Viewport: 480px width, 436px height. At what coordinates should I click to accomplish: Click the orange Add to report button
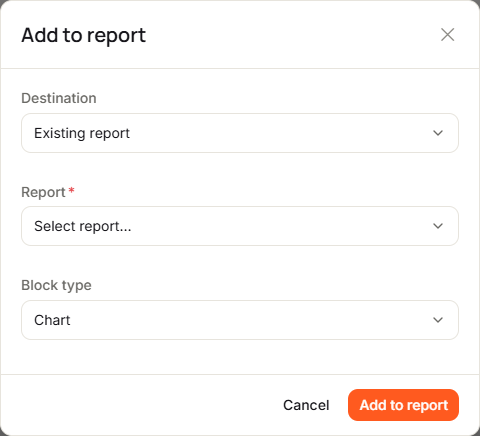403,405
